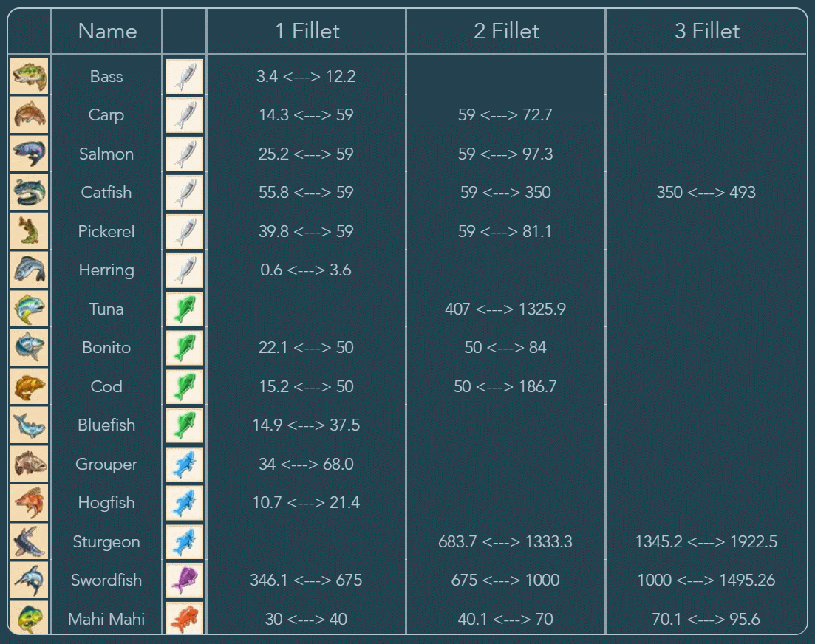Click the Hogfish fish icon

tap(30, 502)
